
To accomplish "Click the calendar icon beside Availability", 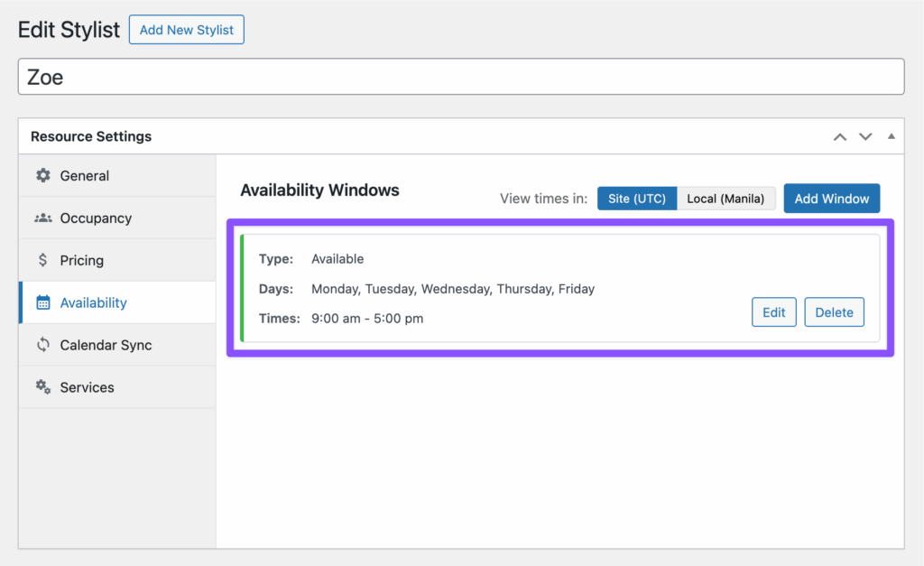I will 44,302.
